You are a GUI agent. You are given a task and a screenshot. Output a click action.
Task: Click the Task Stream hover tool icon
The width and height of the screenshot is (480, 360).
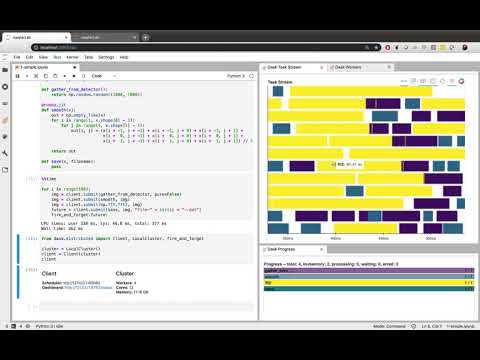point(452,81)
